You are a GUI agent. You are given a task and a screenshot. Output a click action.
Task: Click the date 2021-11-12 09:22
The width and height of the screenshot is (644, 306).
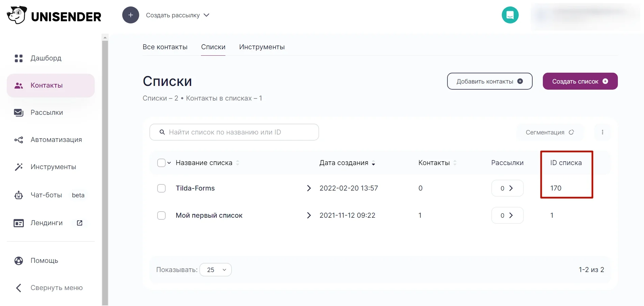point(347,215)
